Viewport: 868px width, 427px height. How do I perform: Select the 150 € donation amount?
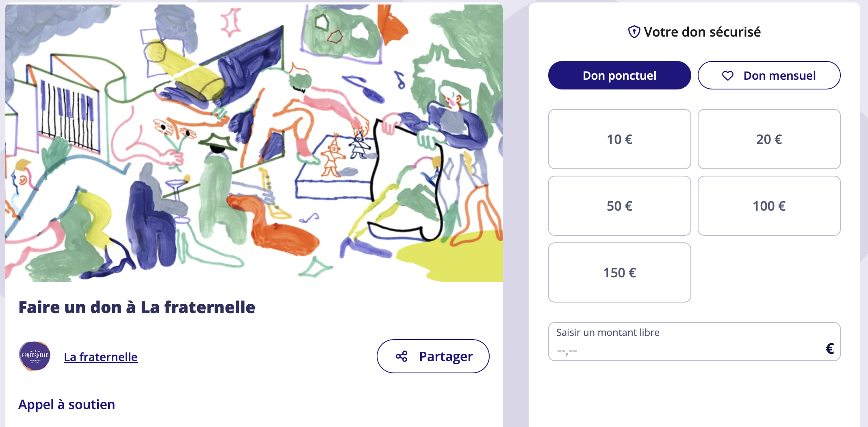[x=619, y=272]
